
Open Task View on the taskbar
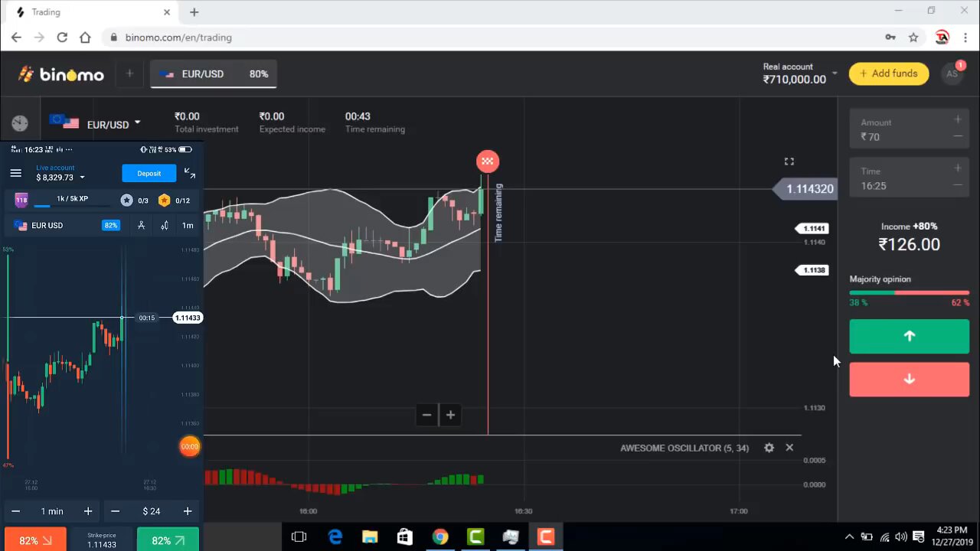pos(299,537)
